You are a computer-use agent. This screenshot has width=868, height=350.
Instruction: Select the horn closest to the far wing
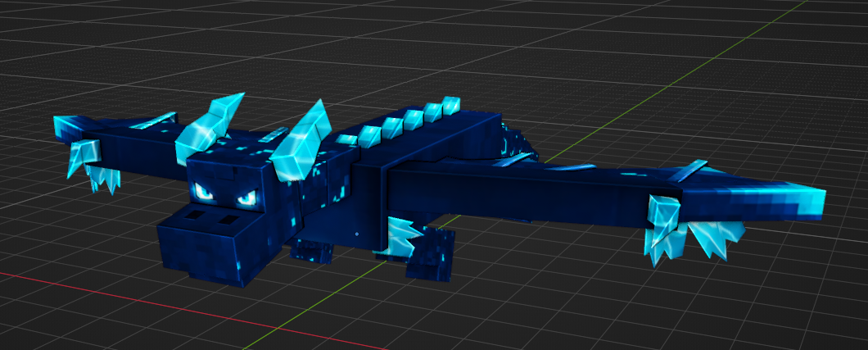pyautogui.click(x=209, y=127)
